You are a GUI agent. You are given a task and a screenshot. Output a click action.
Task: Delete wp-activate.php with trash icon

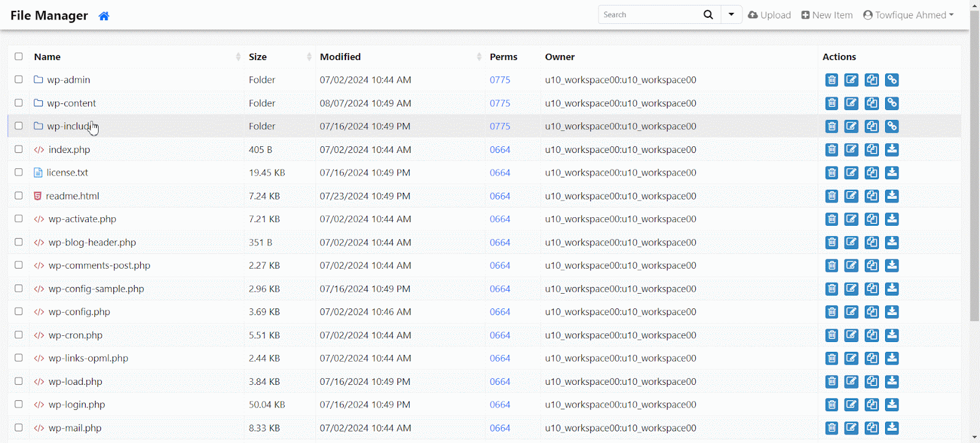pos(832,219)
